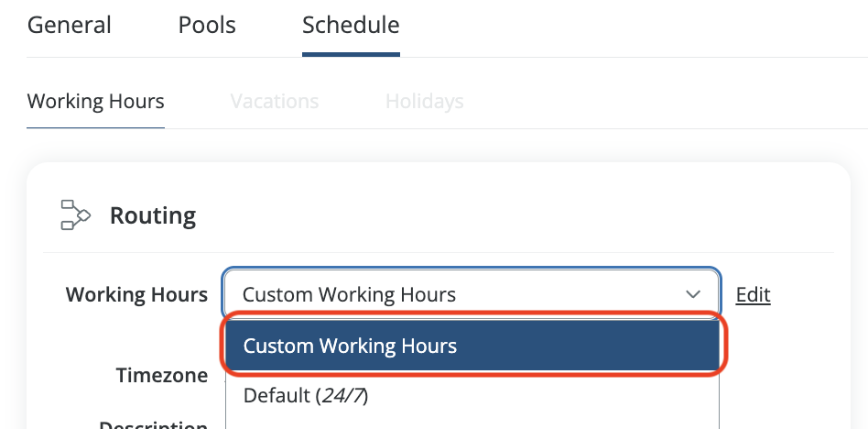Go to the Working Hours sub-tab
Viewport: 868px width, 429px height.
pos(96,101)
